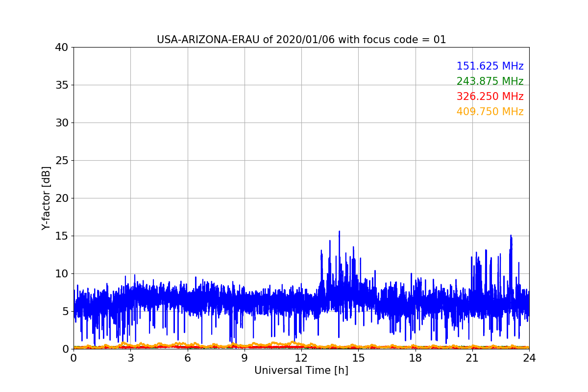Click the x-axis tick label 12

tap(301, 358)
